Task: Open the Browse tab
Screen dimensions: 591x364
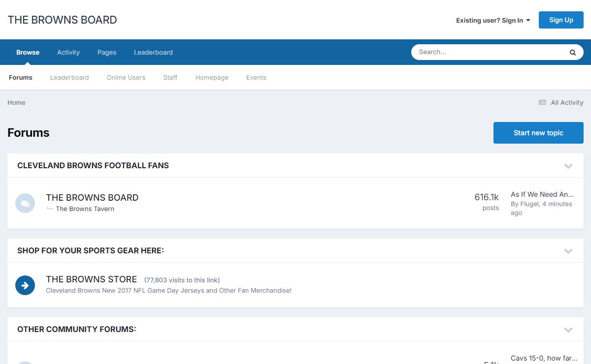Action: (x=28, y=52)
